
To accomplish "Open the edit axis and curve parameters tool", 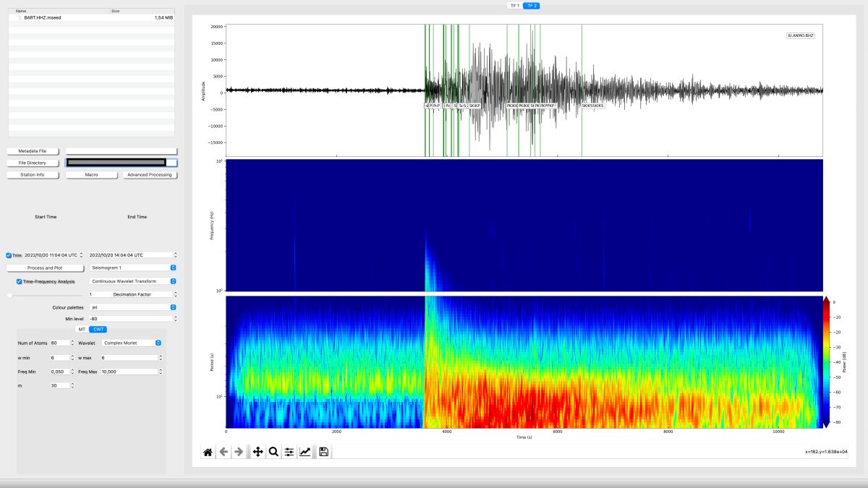I will pos(305,452).
